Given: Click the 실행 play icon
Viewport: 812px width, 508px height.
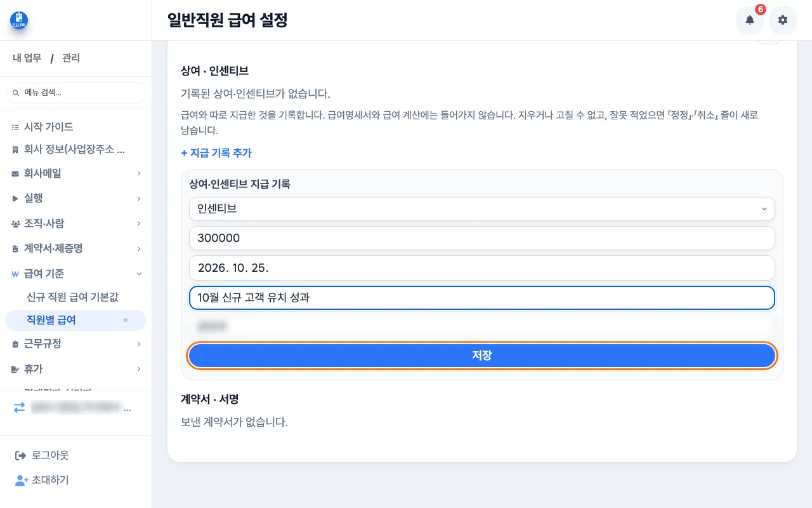Looking at the screenshot, I should click(x=15, y=199).
